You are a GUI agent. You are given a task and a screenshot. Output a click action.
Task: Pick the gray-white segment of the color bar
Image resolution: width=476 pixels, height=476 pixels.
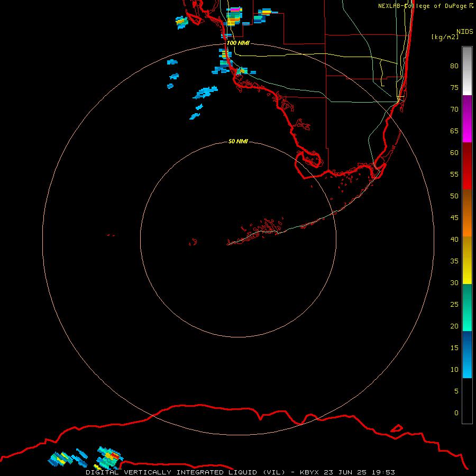(467, 71)
